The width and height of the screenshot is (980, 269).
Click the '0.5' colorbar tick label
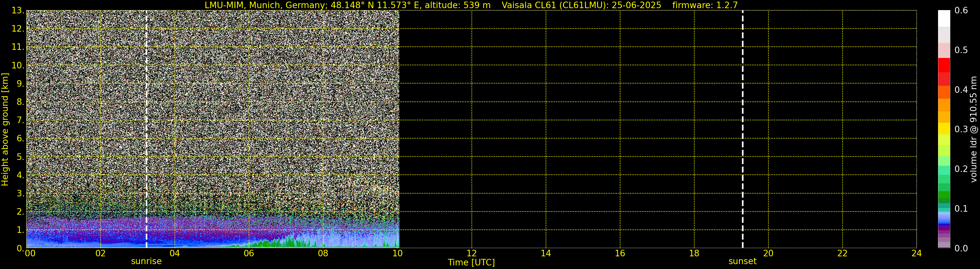tap(961, 50)
